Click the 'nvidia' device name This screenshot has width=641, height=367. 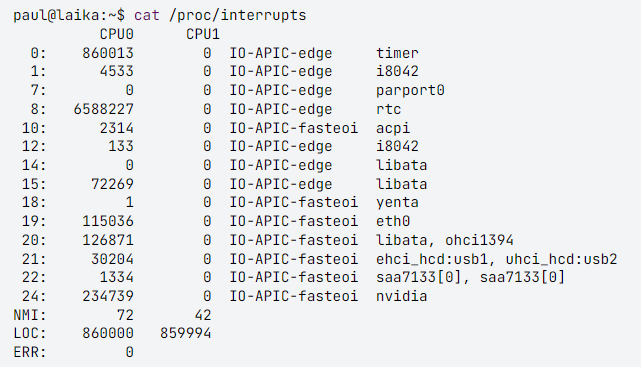(x=401, y=296)
